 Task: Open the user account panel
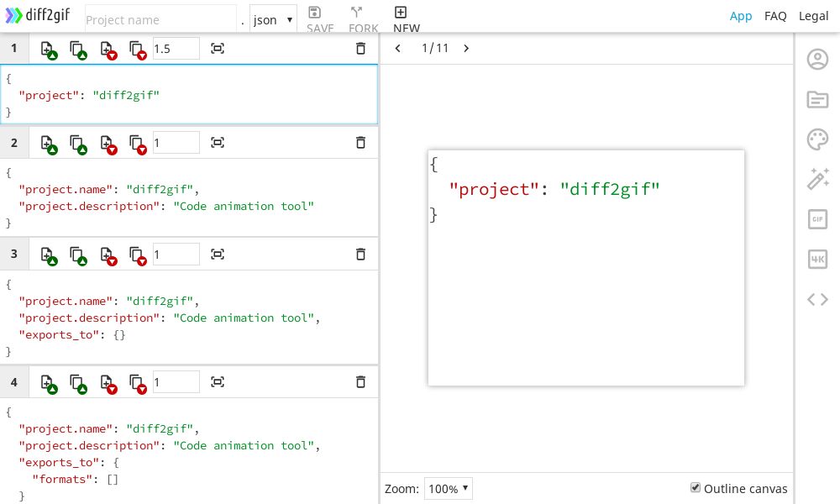(x=817, y=60)
